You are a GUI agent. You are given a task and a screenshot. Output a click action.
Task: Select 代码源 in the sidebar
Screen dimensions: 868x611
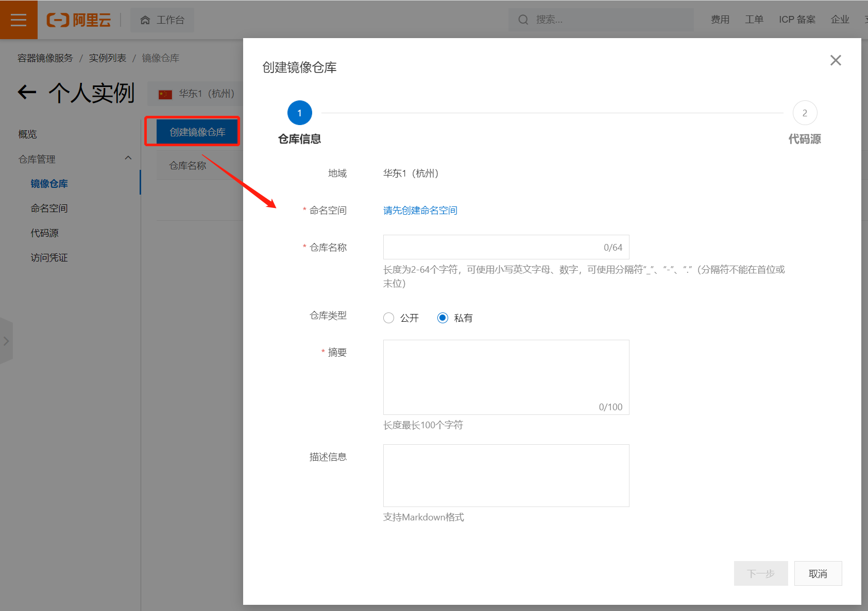[x=45, y=233]
